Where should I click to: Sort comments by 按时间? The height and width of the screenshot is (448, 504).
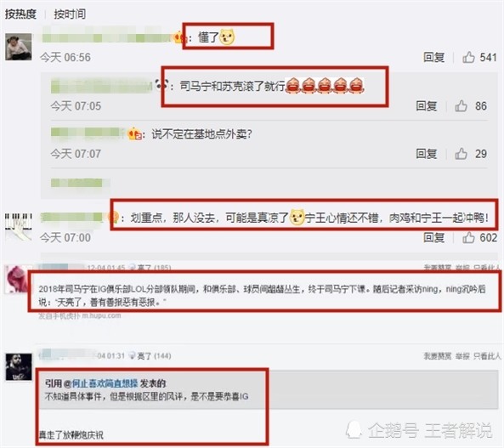tap(70, 14)
